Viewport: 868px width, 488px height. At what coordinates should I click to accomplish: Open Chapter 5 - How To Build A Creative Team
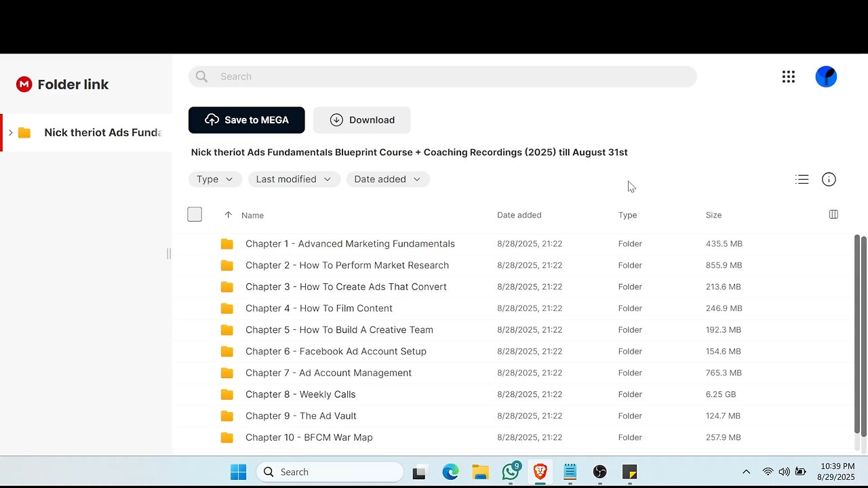pos(339,330)
